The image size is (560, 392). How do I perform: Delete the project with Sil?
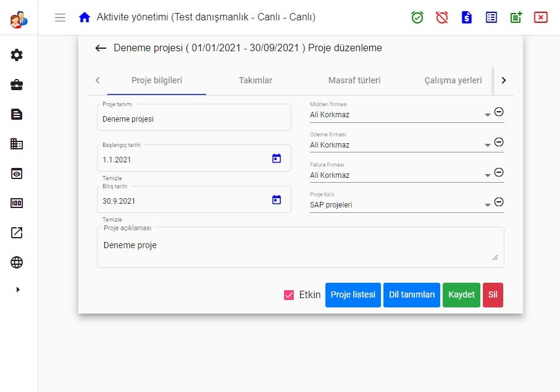tap(493, 295)
